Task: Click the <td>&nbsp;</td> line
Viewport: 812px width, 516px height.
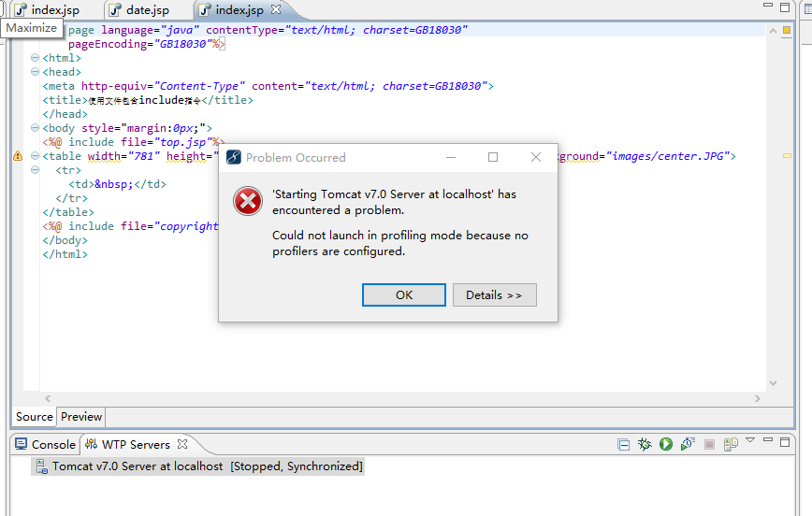Action: click(117, 184)
